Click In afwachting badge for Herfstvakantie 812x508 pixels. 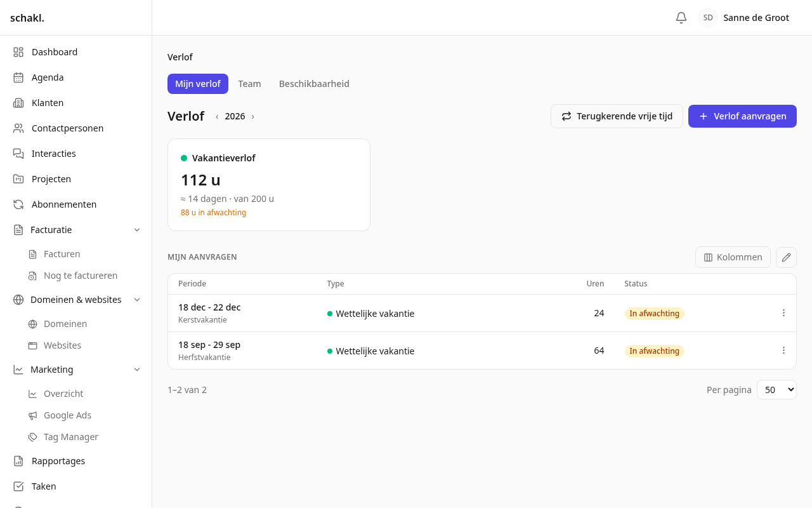click(x=654, y=351)
